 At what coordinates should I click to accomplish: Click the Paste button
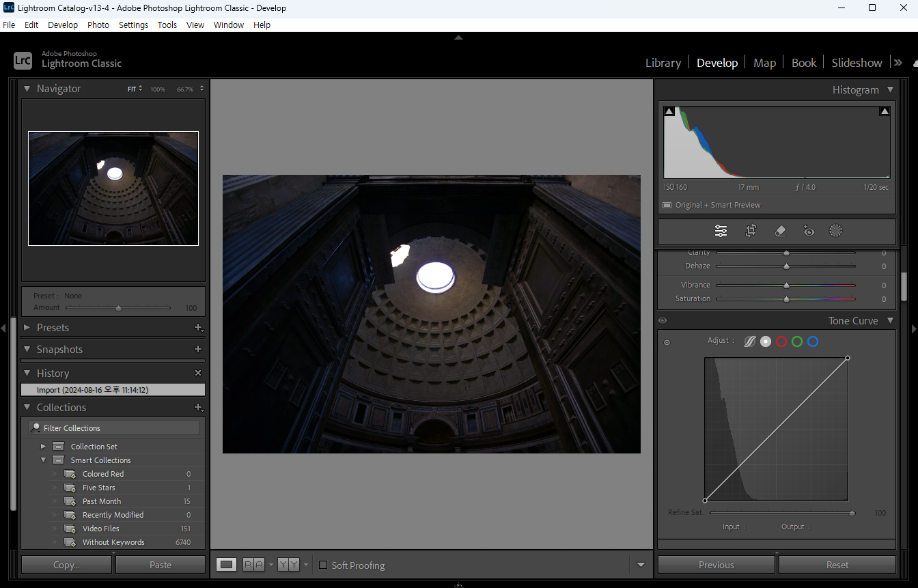(x=161, y=565)
